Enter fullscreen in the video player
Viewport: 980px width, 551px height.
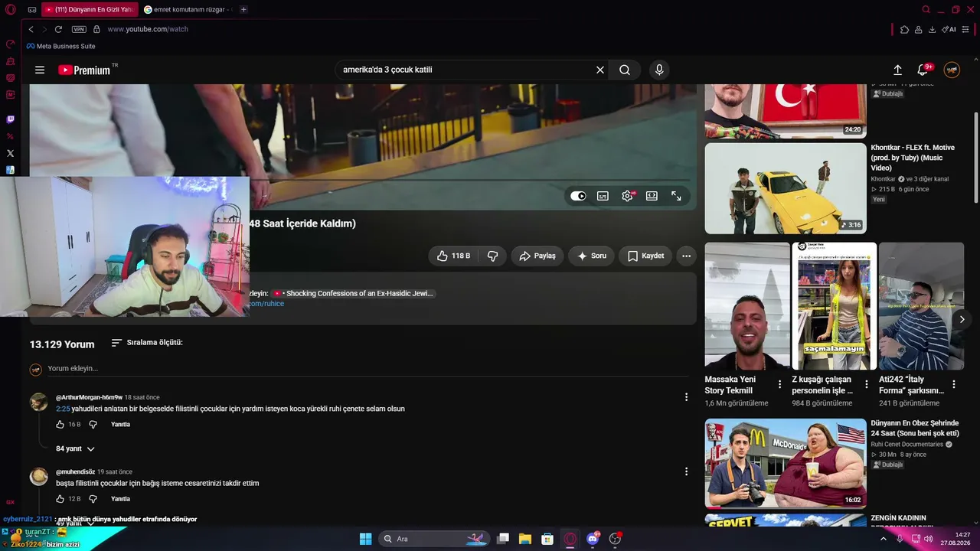pyautogui.click(x=676, y=196)
